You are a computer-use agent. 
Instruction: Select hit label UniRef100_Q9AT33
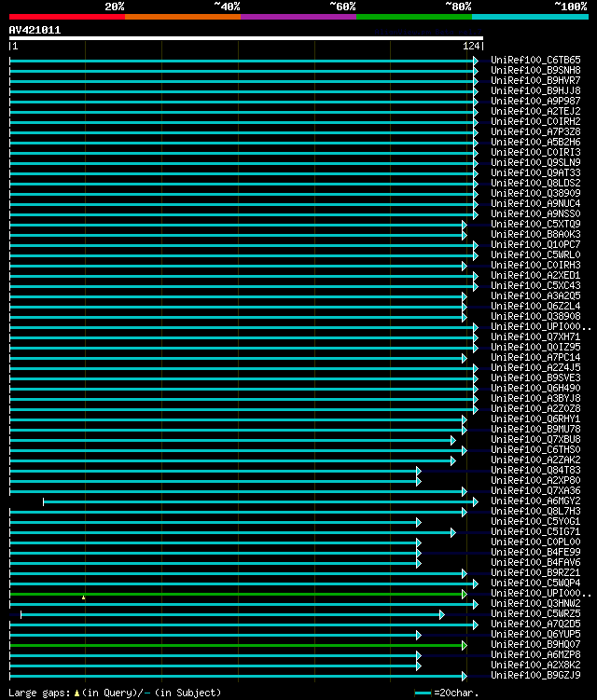pos(535,172)
